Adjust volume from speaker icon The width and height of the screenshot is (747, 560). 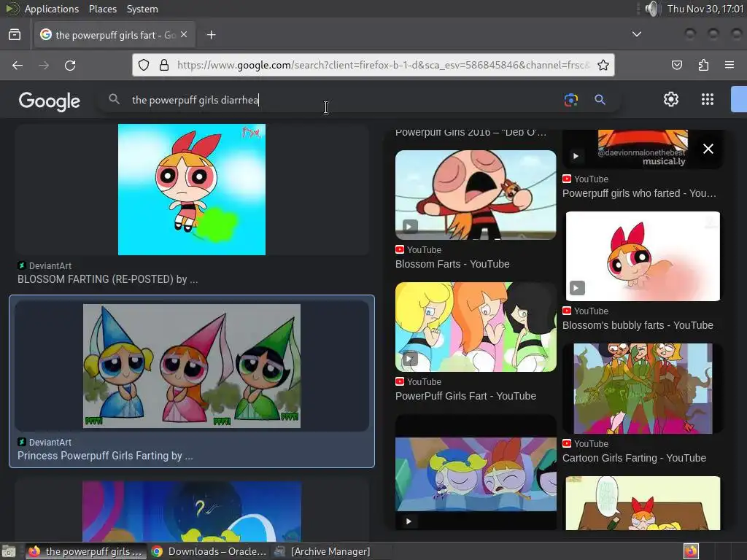coord(651,9)
